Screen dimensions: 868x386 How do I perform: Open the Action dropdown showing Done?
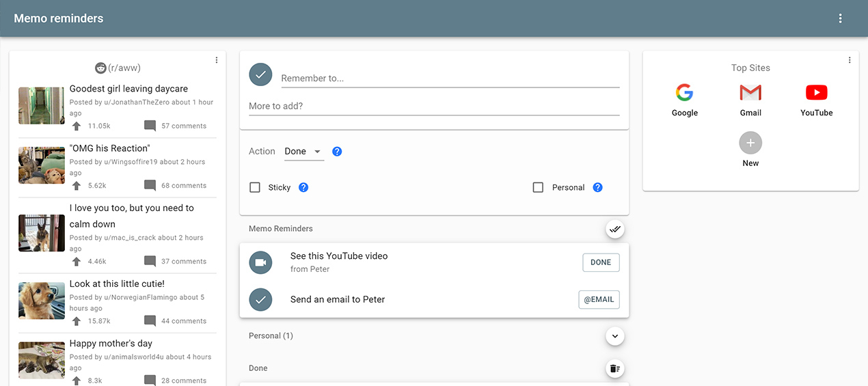[303, 152]
